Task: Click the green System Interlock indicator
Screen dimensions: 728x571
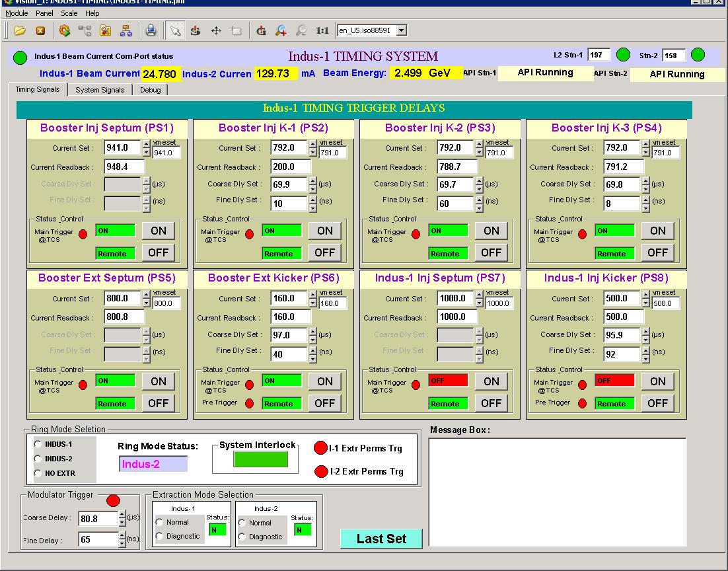Action: click(x=260, y=459)
